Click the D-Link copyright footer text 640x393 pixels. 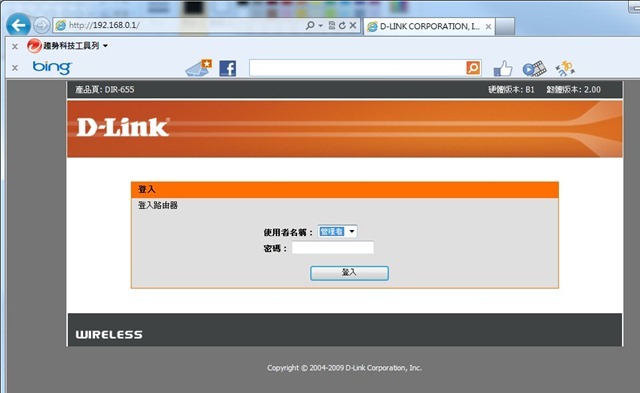point(344,368)
